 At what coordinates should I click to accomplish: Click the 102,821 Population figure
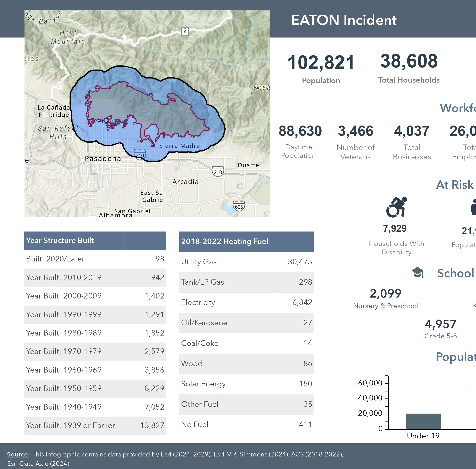[x=321, y=62]
